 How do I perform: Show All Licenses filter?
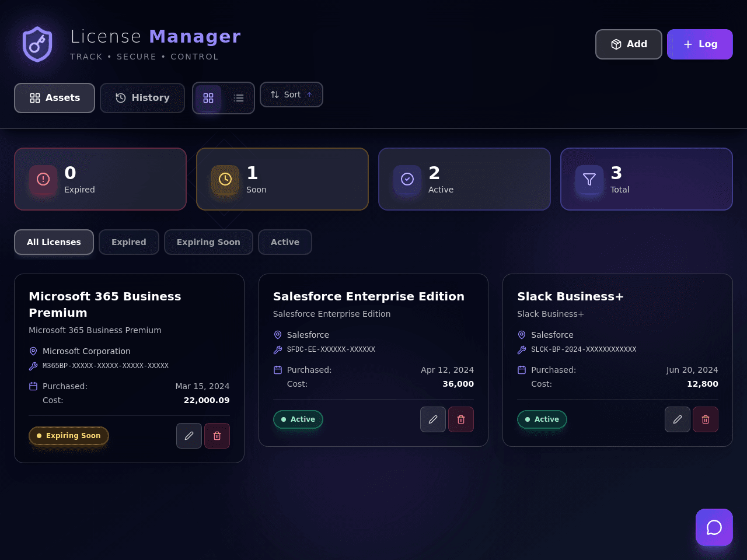pyautogui.click(x=54, y=242)
